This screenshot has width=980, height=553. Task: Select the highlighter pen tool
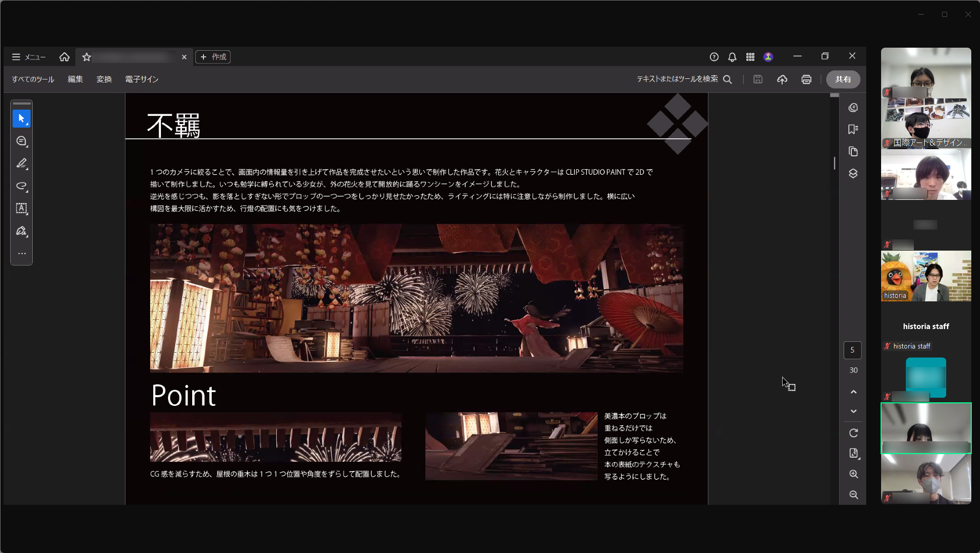(x=22, y=163)
